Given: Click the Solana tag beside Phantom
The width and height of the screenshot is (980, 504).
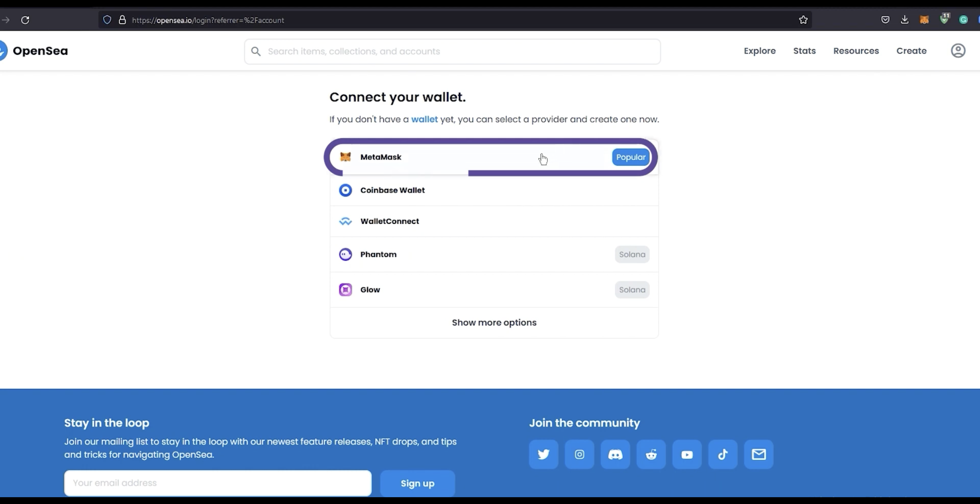Looking at the screenshot, I should click(632, 254).
